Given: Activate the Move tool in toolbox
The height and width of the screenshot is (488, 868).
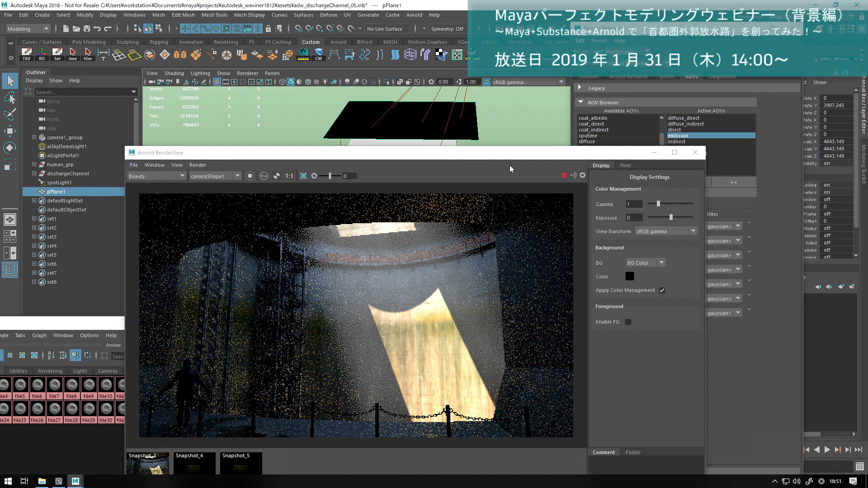Looking at the screenshot, I should click(10, 131).
